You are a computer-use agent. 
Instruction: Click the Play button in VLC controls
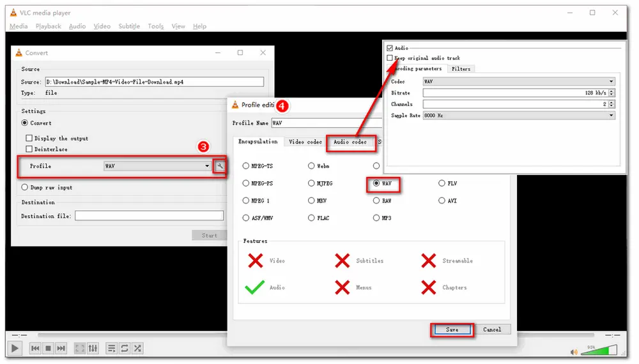coord(15,349)
